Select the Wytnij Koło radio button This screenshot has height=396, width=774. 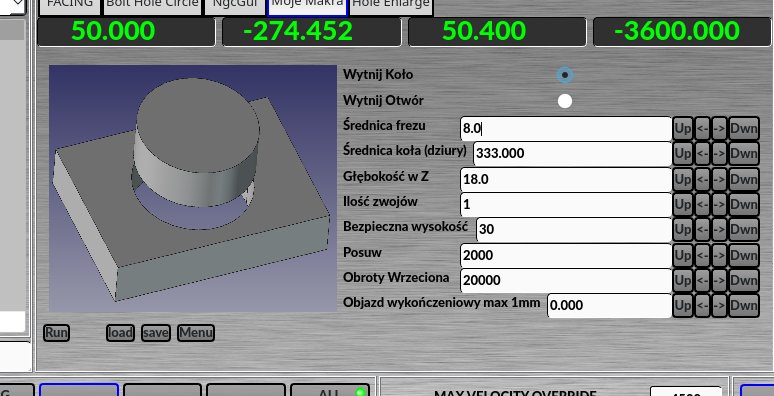[x=565, y=76]
